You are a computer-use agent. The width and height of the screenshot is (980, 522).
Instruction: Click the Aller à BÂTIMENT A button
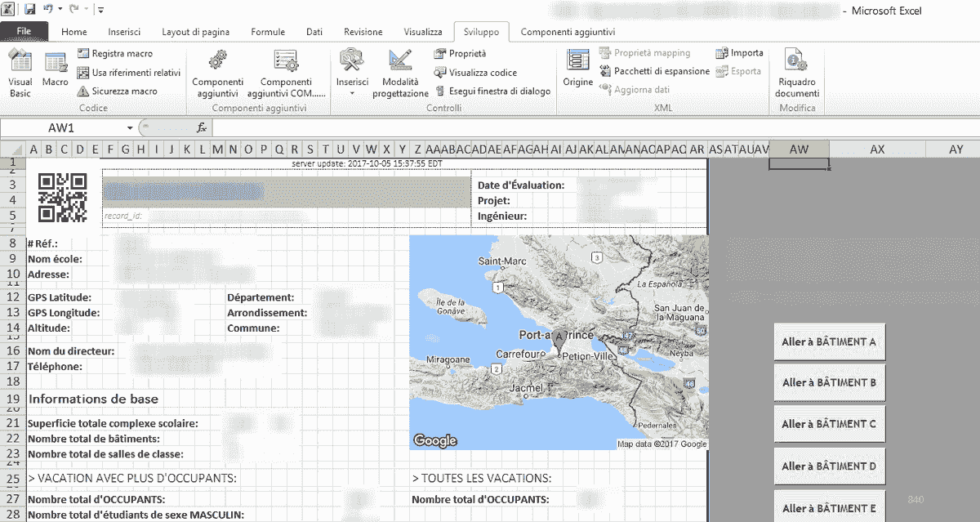click(x=829, y=341)
